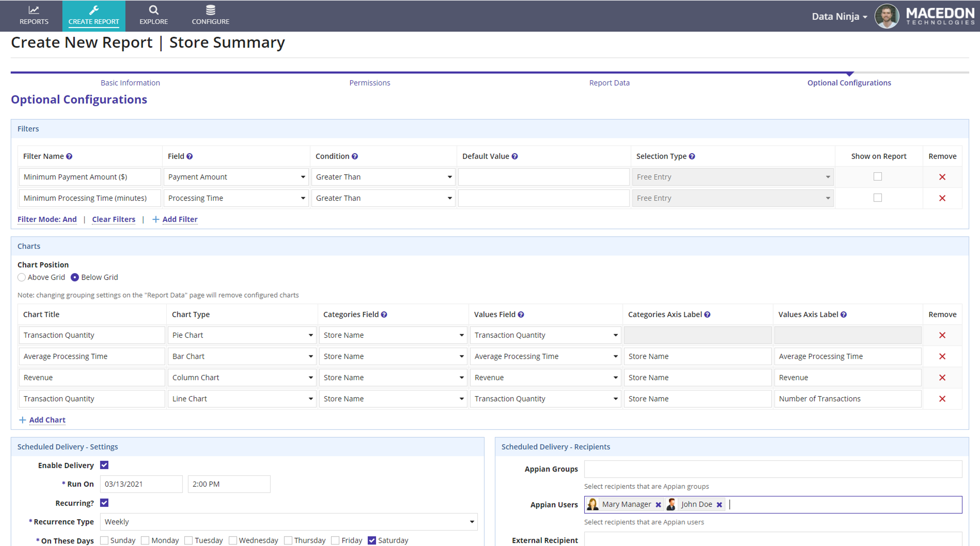The width and height of the screenshot is (980, 546).
Task: Click the Run On date field
Action: click(142, 484)
